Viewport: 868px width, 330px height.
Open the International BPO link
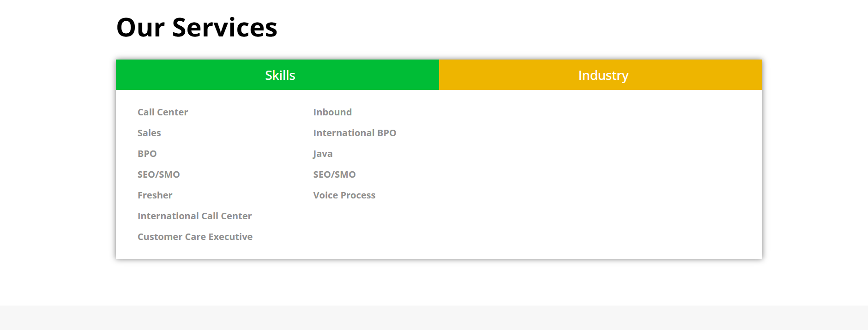pos(355,133)
